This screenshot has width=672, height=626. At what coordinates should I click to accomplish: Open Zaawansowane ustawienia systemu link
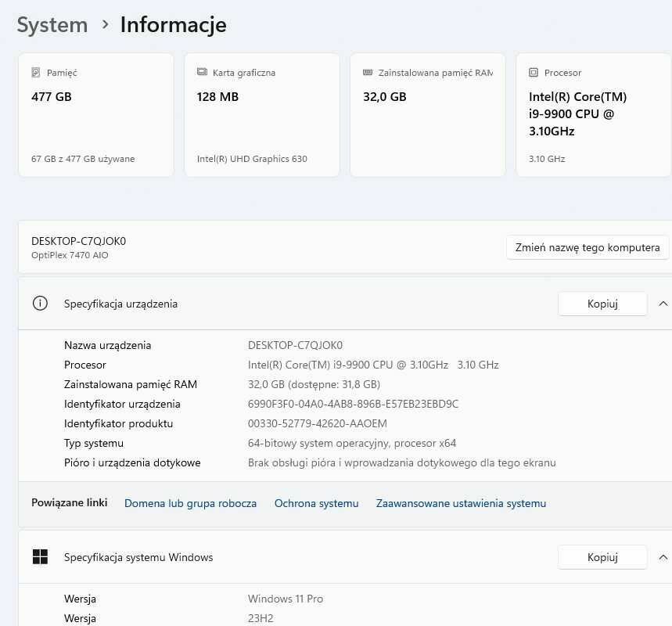tap(461, 503)
